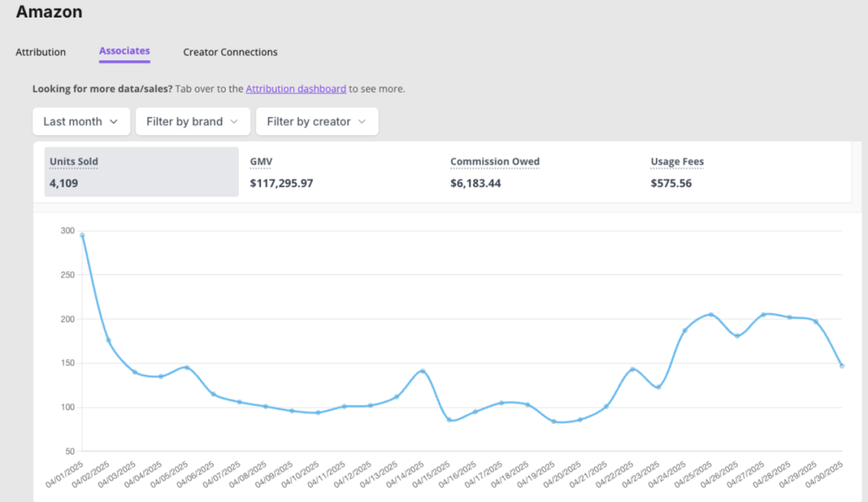Click the 04/02/2025 data point
This screenshot has width=868, height=502.
[x=108, y=341]
